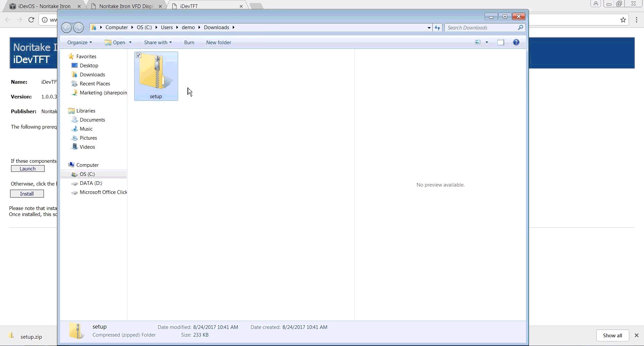
Task: Switch to the iDevOS browser tab
Action: [x=44, y=6]
